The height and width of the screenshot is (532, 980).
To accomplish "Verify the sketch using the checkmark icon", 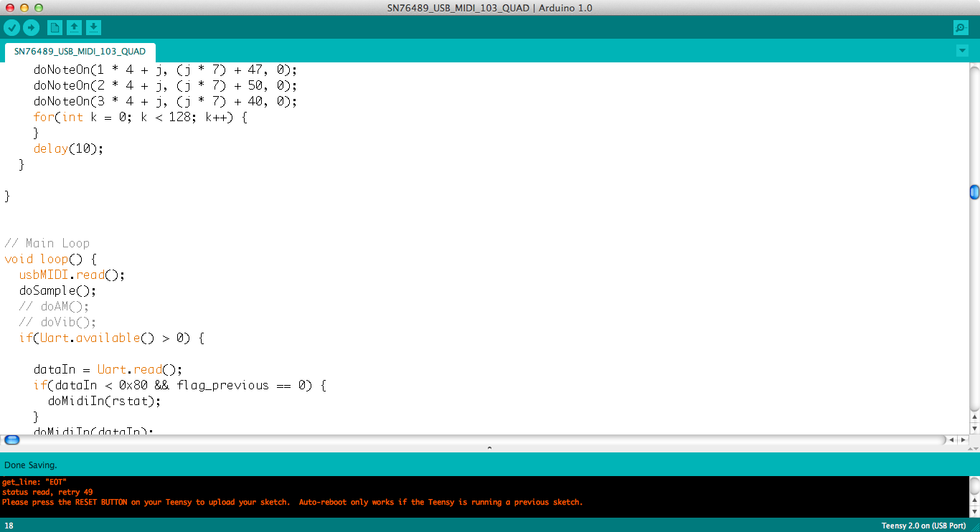I will [11, 27].
